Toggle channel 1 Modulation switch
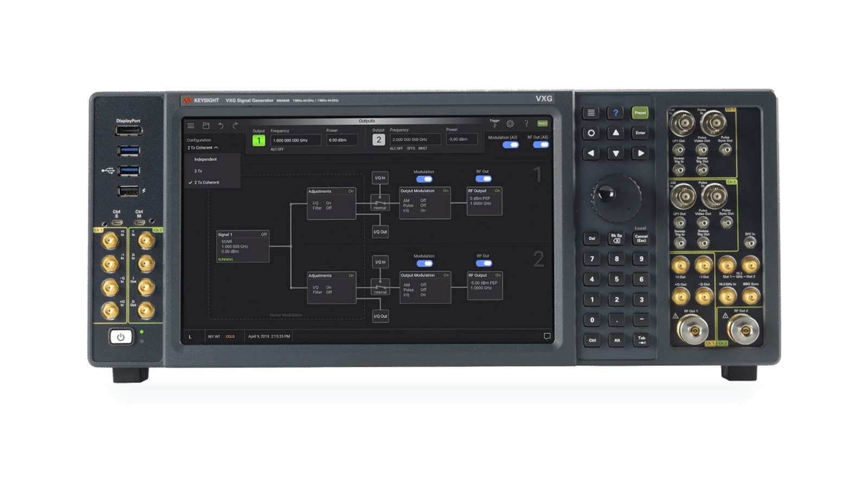Viewport: 868px width, 488px height. (424, 179)
